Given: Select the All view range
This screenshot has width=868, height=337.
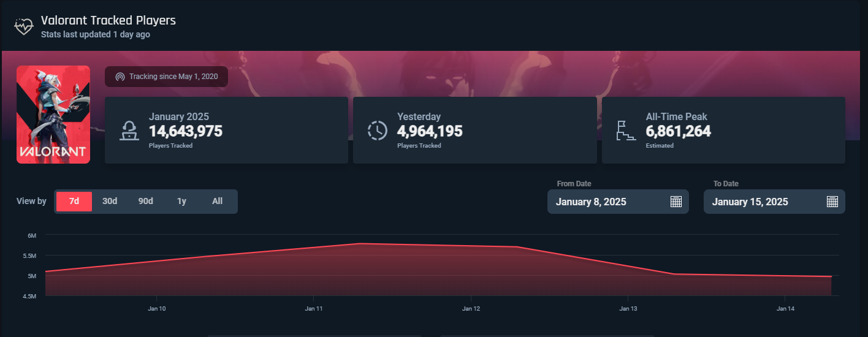Looking at the screenshot, I should pos(217,202).
